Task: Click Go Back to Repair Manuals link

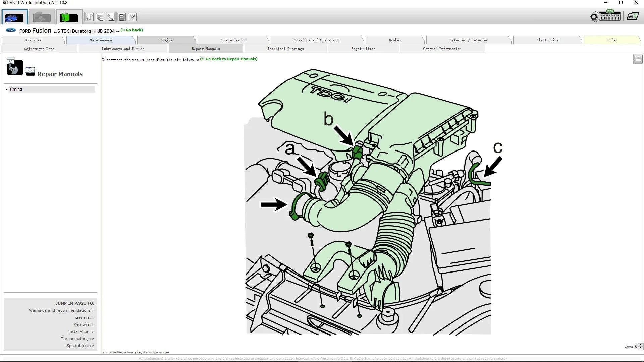Action: tap(229, 59)
